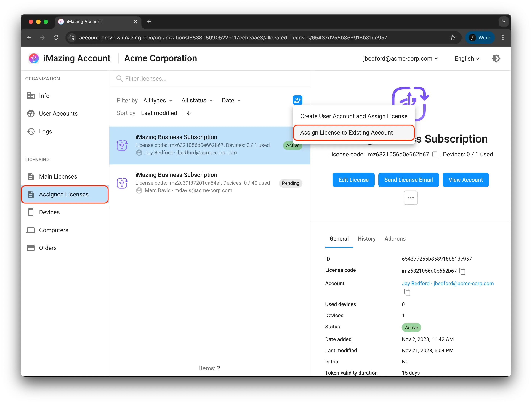Open the Devices section

coord(49,212)
